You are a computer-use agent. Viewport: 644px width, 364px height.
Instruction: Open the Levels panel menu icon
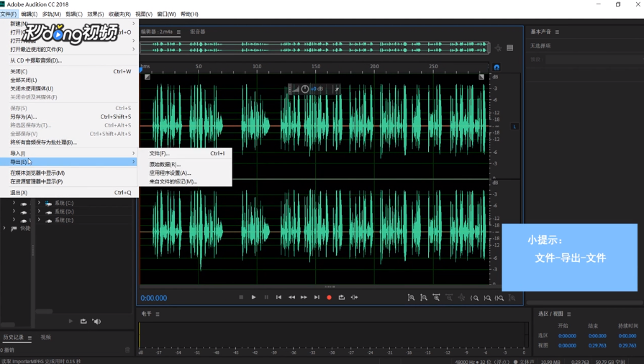point(158,314)
